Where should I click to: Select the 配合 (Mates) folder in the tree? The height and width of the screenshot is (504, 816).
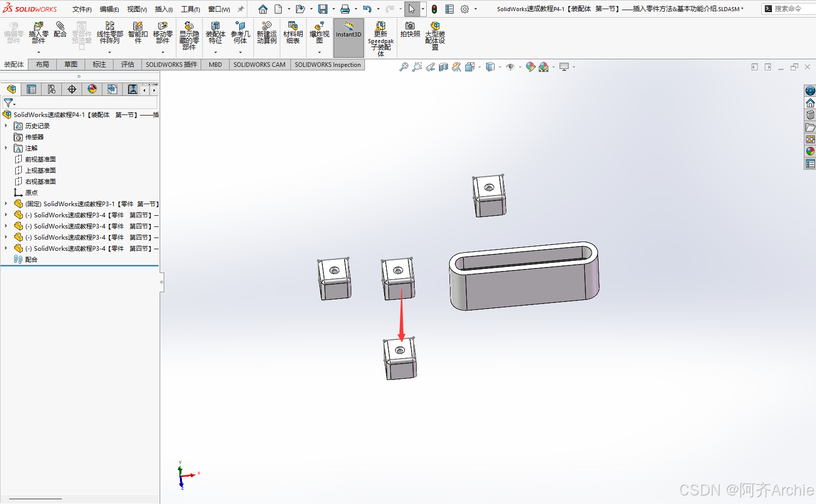point(31,259)
